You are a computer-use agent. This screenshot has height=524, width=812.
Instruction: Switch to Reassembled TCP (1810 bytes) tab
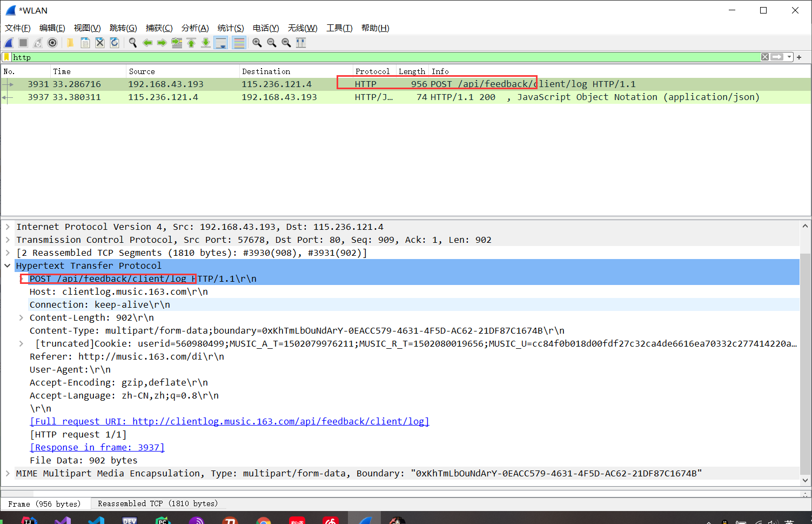(x=158, y=504)
